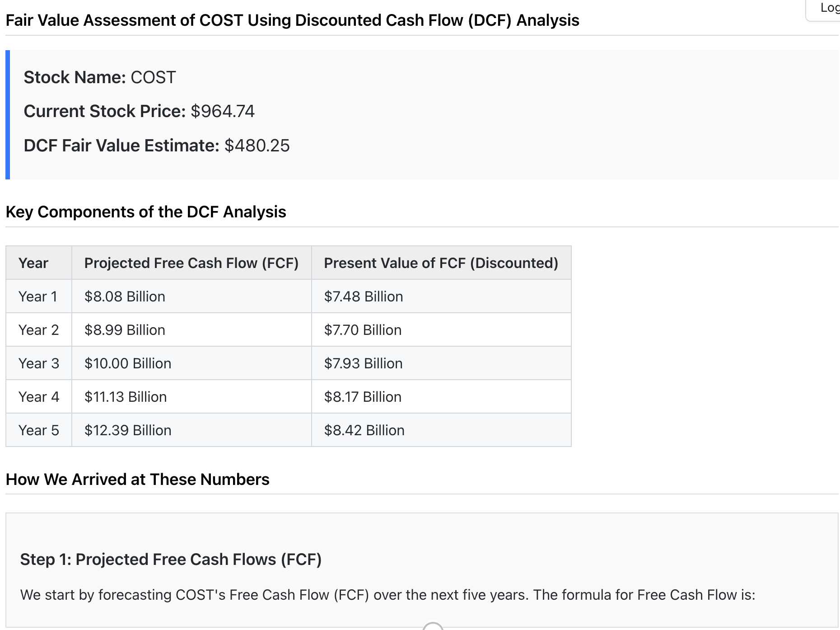Click the paragraph about forecasting COST's Free Cash Flow
840x630 pixels.
pos(387,595)
